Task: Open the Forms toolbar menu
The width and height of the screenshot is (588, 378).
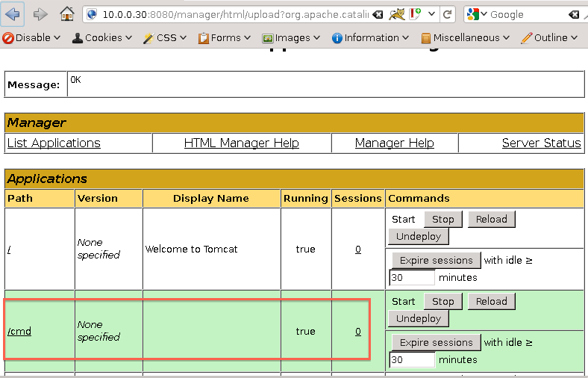Action: (225, 37)
